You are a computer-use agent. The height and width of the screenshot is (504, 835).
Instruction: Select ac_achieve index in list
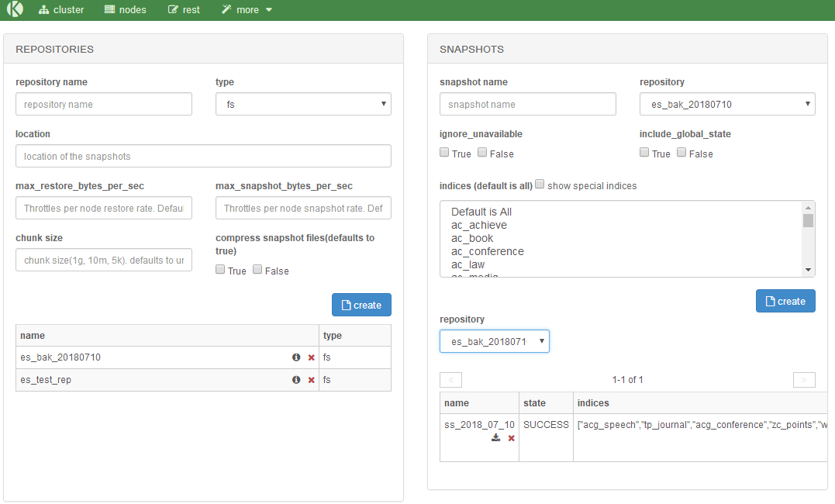click(x=621, y=225)
